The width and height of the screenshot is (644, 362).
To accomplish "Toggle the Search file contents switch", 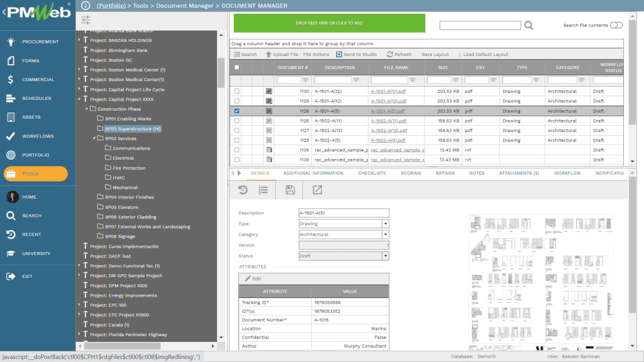I will tap(616, 25).
